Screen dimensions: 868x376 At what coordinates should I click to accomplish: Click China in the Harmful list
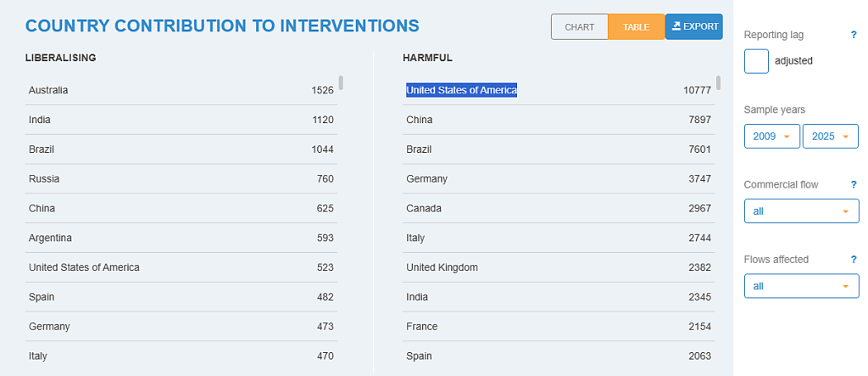click(x=419, y=120)
